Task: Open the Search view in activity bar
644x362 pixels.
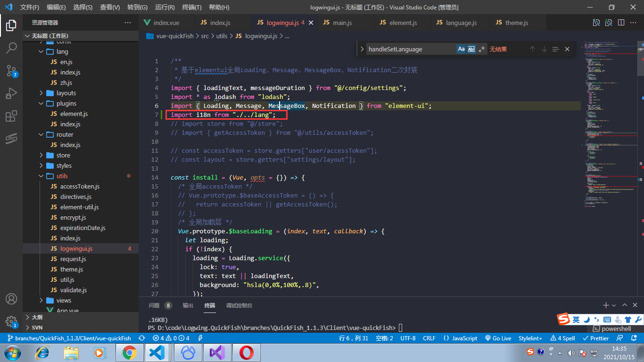Action: click(x=11, y=48)
